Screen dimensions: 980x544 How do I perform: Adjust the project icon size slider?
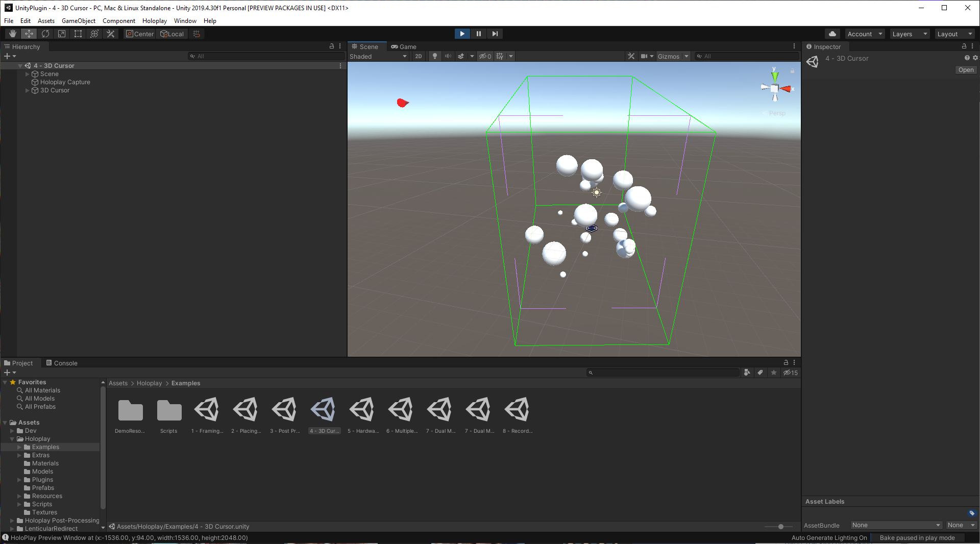(x=780, y=527)
